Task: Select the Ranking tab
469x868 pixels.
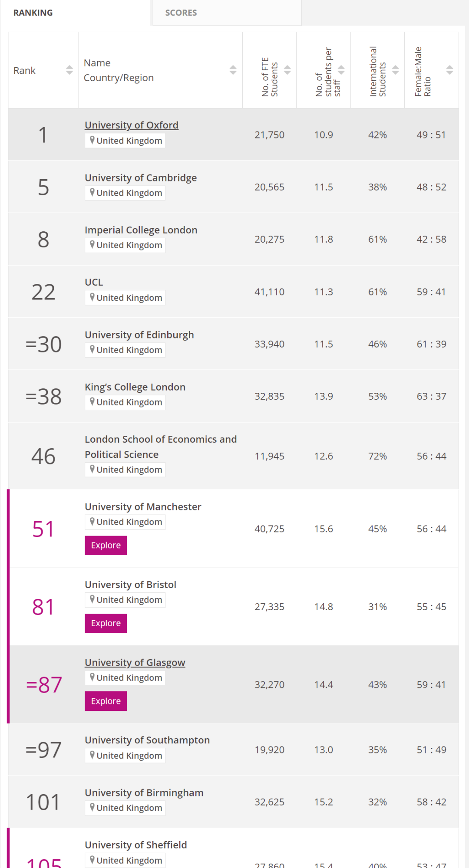Action: pyautogui.click(x=33, y=13)
